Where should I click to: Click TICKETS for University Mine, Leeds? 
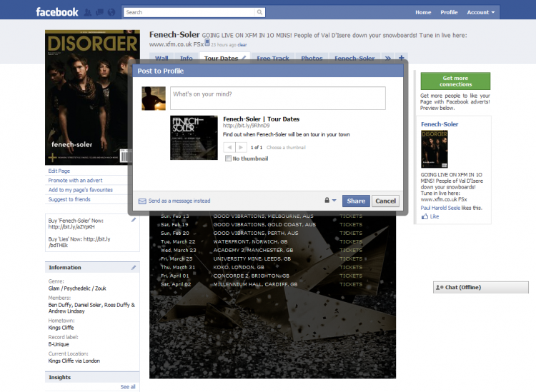click(x=351, y=258)
